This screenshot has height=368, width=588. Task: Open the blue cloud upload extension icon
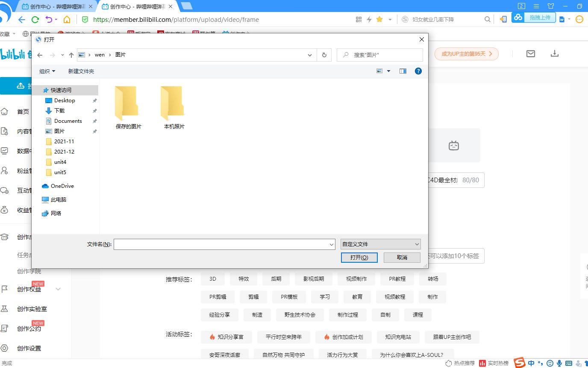[518, 18]
